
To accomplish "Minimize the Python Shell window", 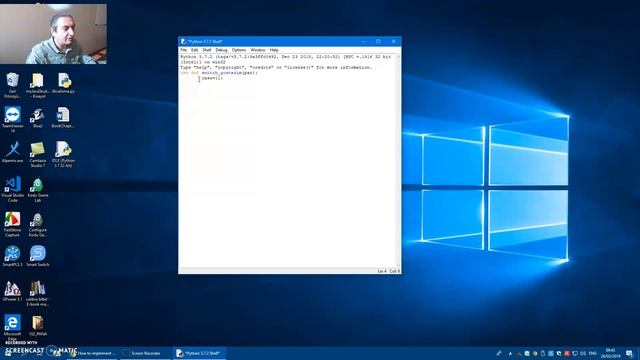I will 363,41.
